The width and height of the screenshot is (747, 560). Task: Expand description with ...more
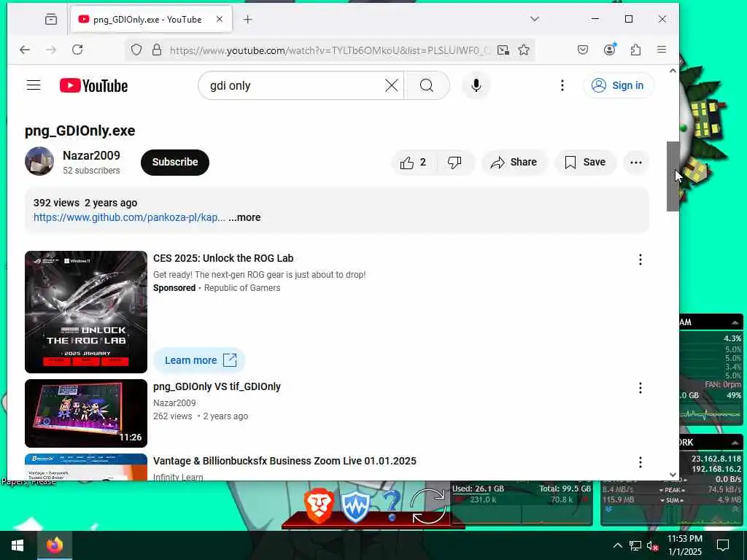[x=244, y=217]
